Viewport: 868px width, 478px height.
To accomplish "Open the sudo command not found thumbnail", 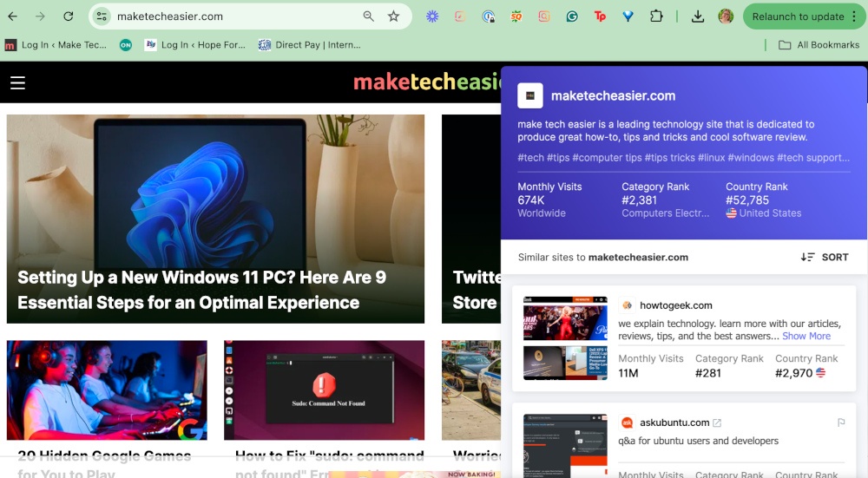I will 324,390.
